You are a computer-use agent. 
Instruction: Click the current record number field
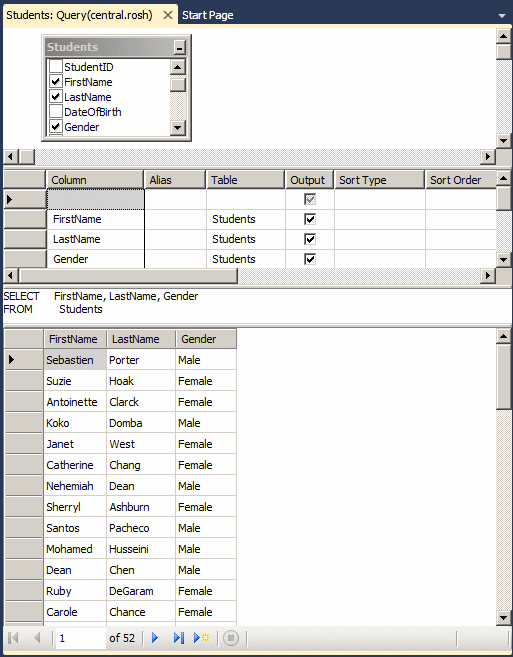point(80,638)
